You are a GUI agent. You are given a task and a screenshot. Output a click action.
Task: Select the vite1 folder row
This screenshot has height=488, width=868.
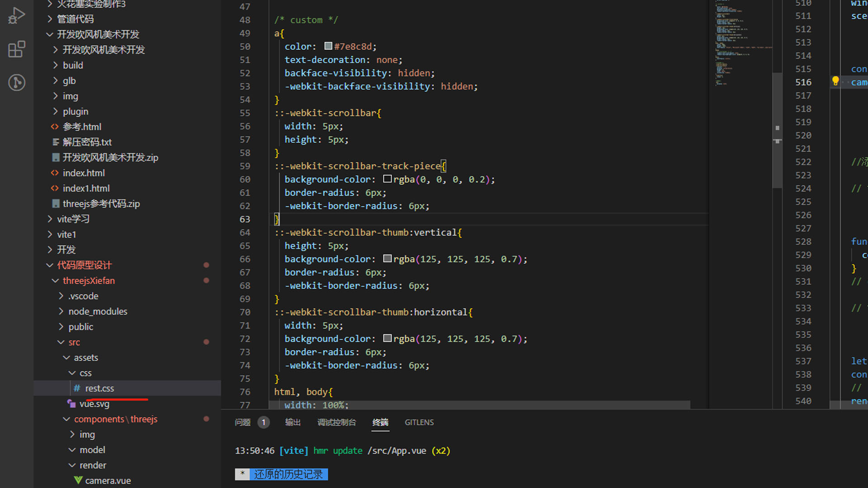click(x=127, y=235)
